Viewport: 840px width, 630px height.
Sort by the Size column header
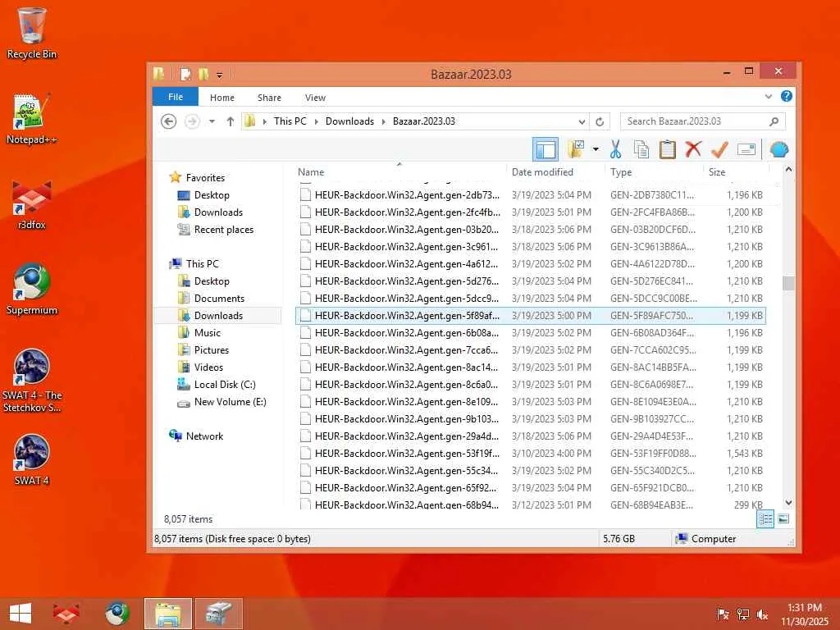pos(736,172)
